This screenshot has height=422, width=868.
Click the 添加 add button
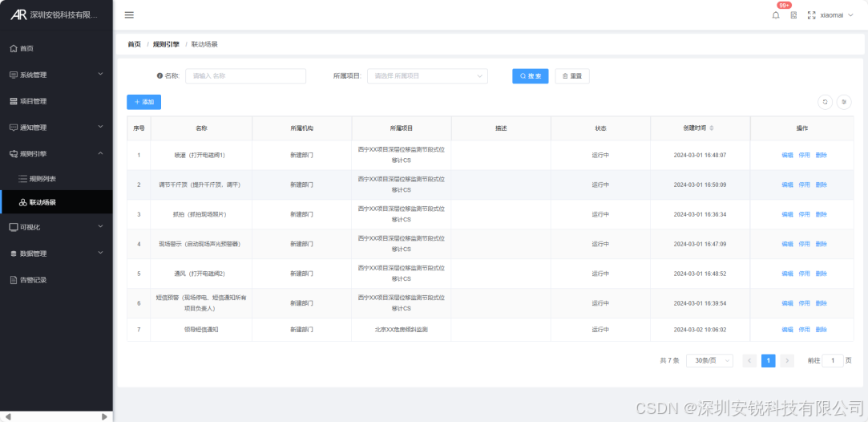[x=144, y=102]
